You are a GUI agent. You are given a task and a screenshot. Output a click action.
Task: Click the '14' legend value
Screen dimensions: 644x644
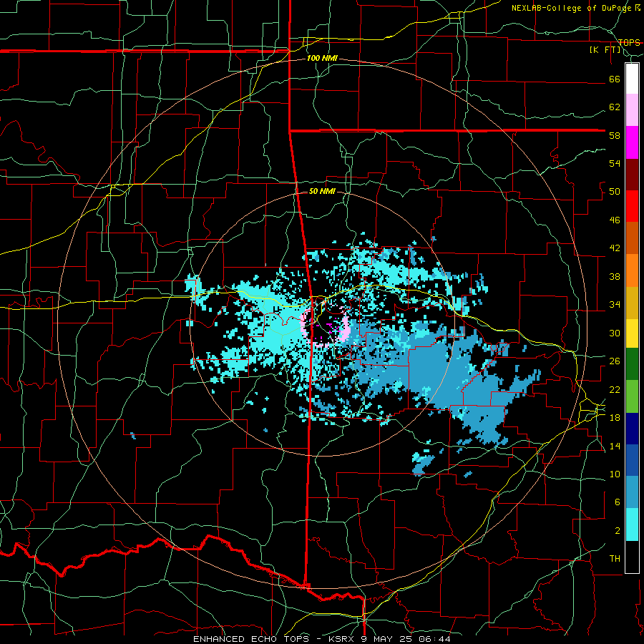coord(615,446)
